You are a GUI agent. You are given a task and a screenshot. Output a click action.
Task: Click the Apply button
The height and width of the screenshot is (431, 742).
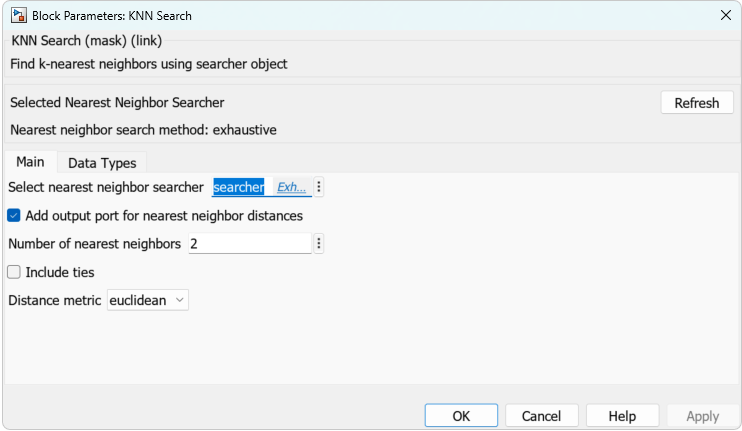(702, 416)
